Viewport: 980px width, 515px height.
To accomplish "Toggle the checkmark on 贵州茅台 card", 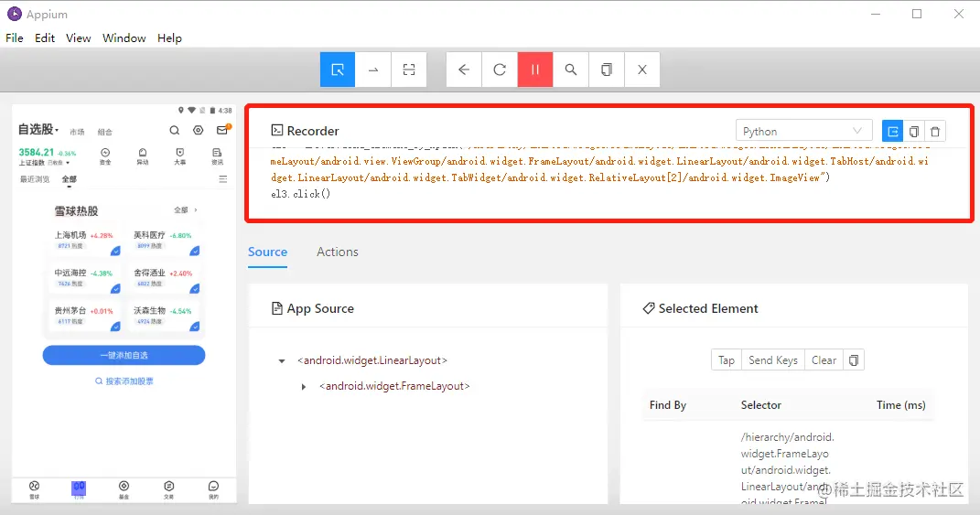I will tap(115, 327).
